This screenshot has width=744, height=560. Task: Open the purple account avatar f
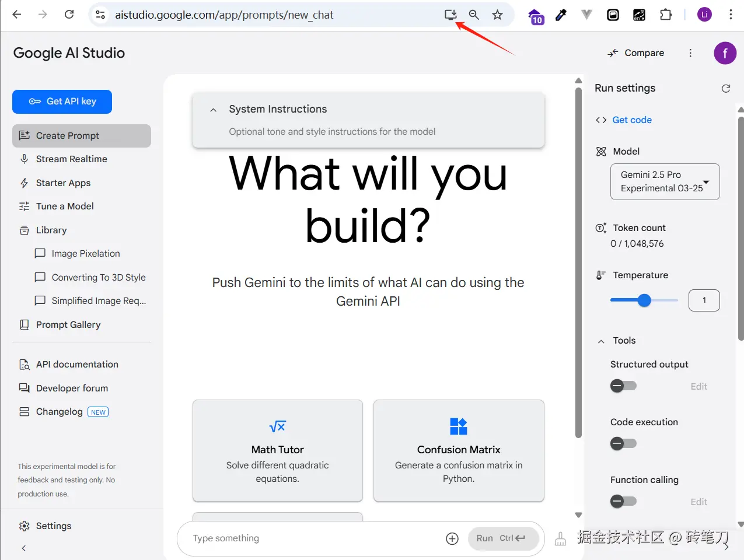coord(725,53)
